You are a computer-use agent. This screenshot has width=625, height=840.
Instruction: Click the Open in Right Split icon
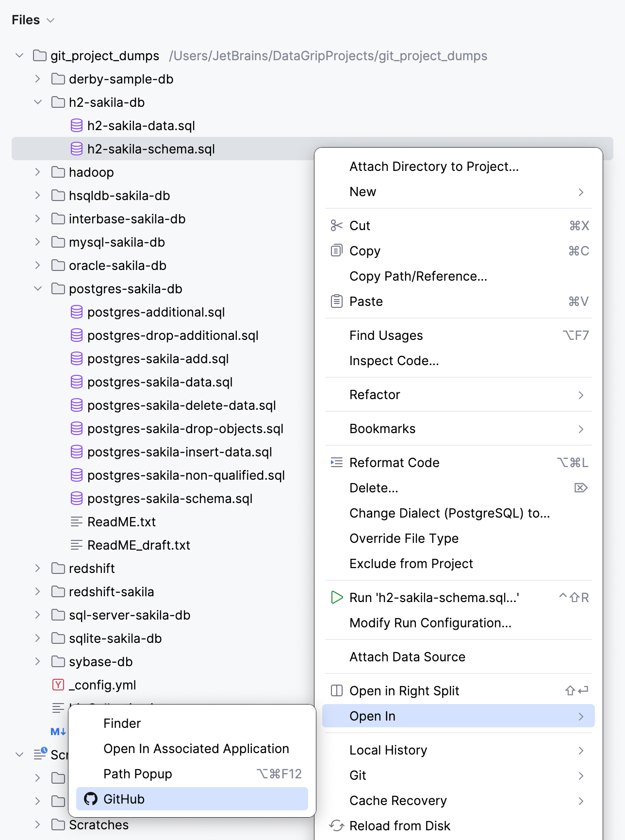click(x=336, y=690)
